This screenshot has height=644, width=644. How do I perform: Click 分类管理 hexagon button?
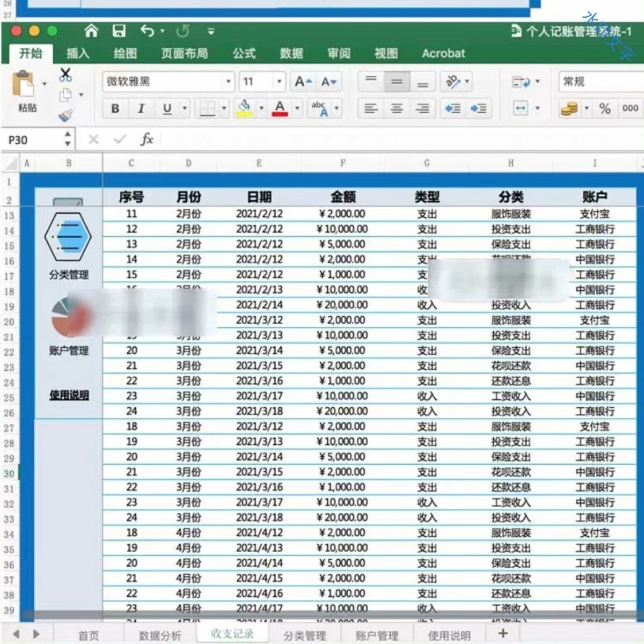click(x=68, y=237)
